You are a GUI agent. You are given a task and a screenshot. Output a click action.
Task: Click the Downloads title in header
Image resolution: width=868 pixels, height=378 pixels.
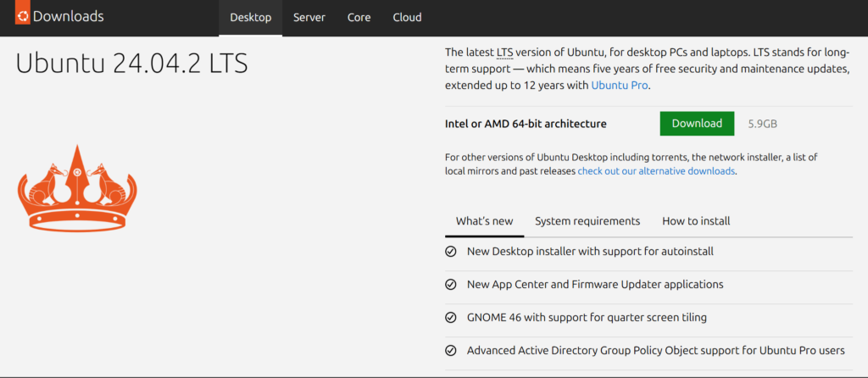68,17
